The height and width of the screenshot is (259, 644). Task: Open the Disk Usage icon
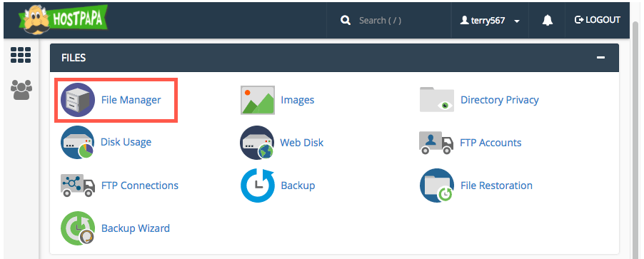(x=78, y=143)
